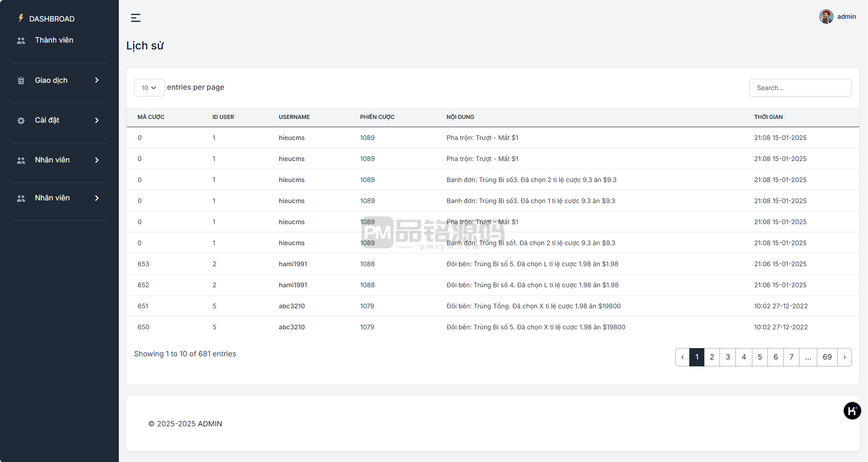
Task: Click the Giao dịch clipboard icon
Action: coord(21,81)
